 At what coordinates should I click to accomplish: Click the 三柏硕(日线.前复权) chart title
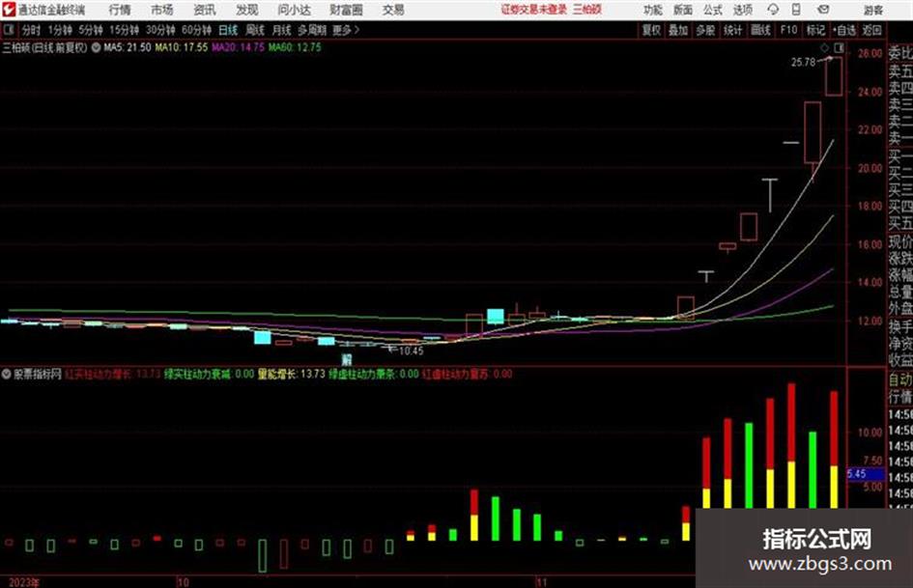pos(44,47)
